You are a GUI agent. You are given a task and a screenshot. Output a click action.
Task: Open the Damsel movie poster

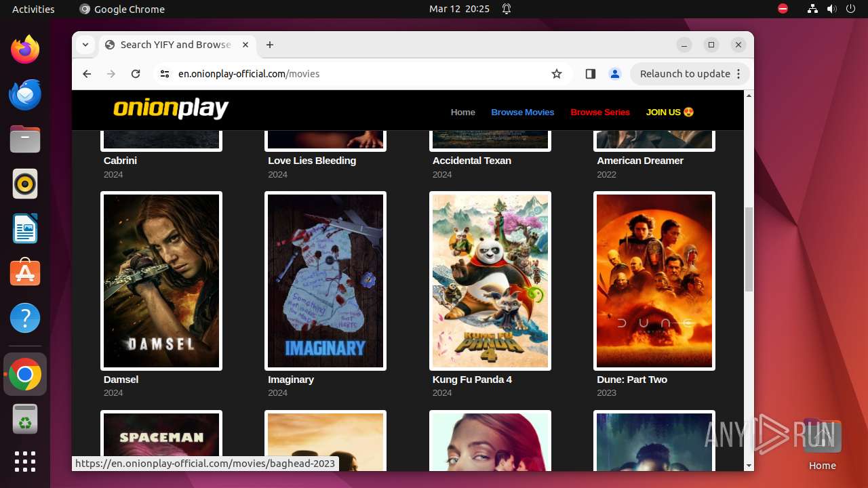(161, 281)
